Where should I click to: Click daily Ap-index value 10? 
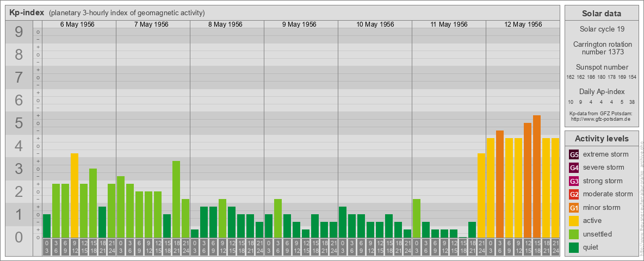tap(571, 102)
